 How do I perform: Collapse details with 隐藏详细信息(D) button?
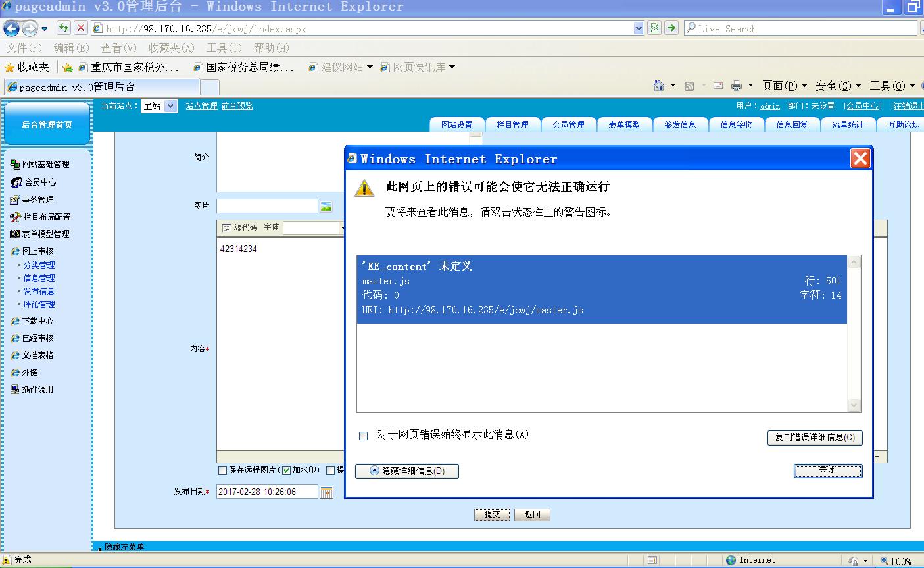[x=407, y=471]
